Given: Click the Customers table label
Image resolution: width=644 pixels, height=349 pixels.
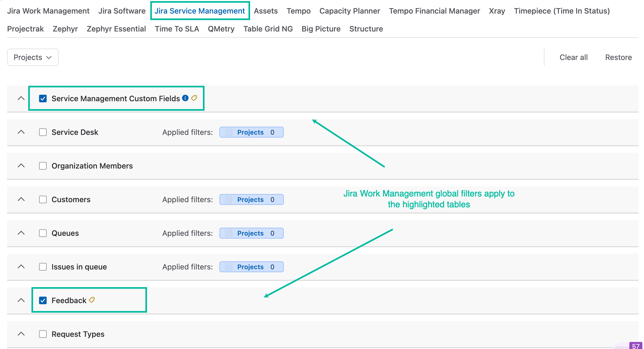Looking at the screenshot, I should point(71,199).
